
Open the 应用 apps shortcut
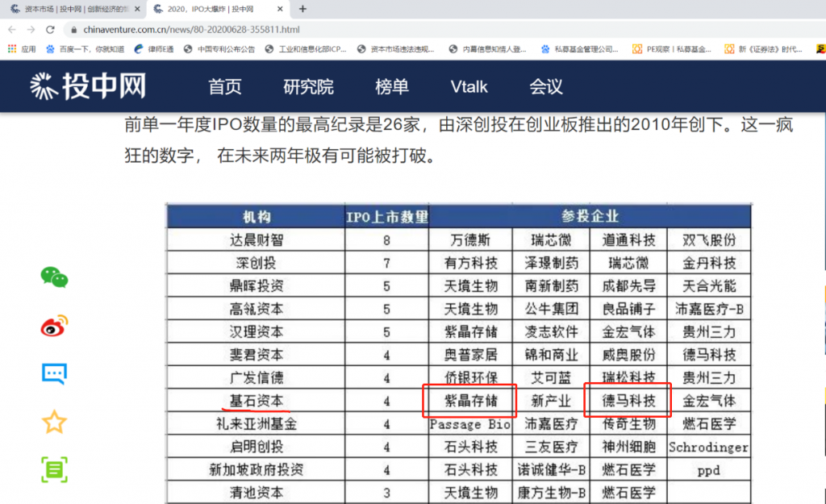(22, 49)
